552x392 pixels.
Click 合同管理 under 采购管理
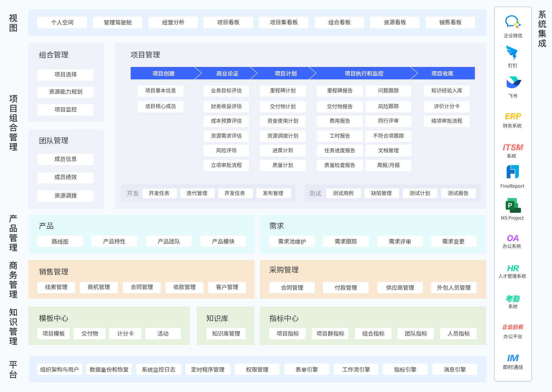point(292,288)
